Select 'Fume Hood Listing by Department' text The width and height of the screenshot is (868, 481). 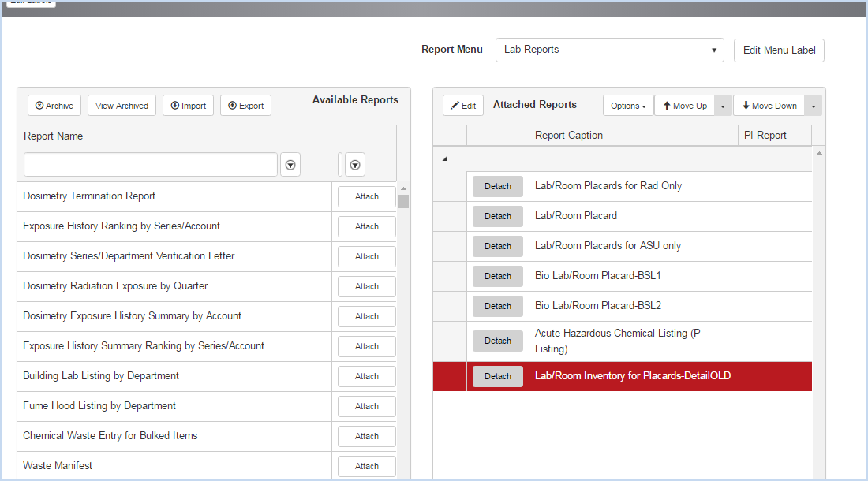tap(99, 405)
